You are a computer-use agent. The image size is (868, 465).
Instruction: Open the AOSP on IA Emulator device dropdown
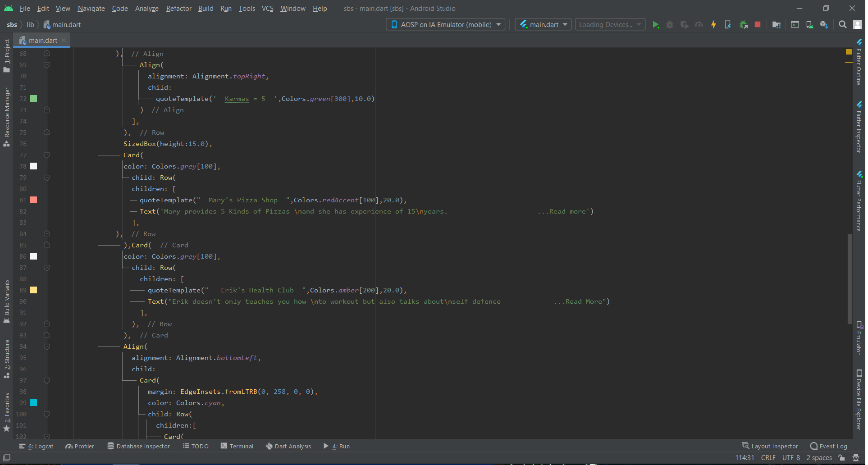coord(445,25)
